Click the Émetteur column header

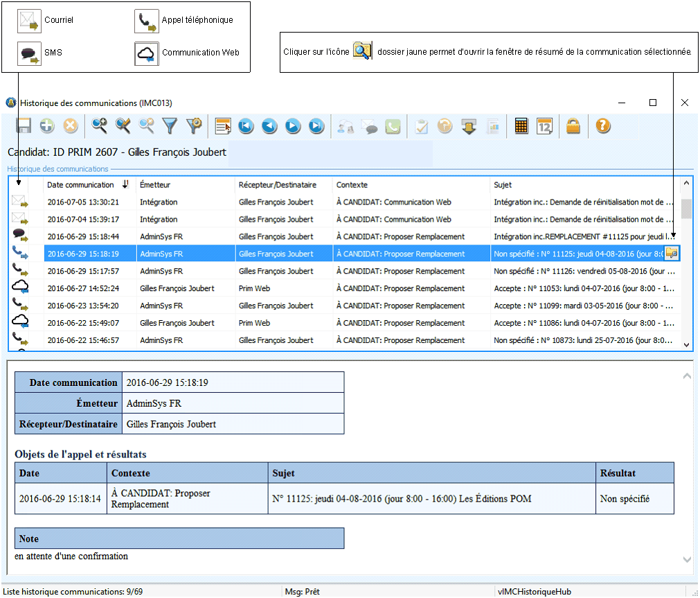click(x=155, y=185)
